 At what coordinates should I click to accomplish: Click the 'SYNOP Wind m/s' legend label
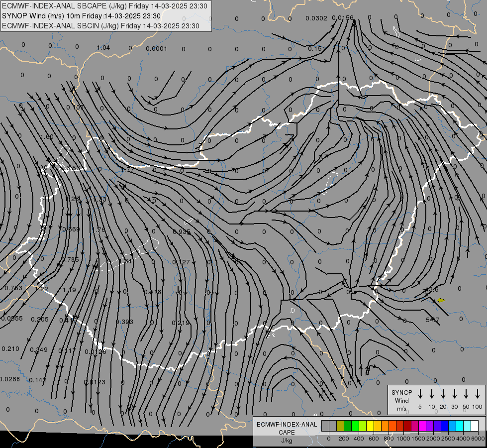[x=401, y=400]
